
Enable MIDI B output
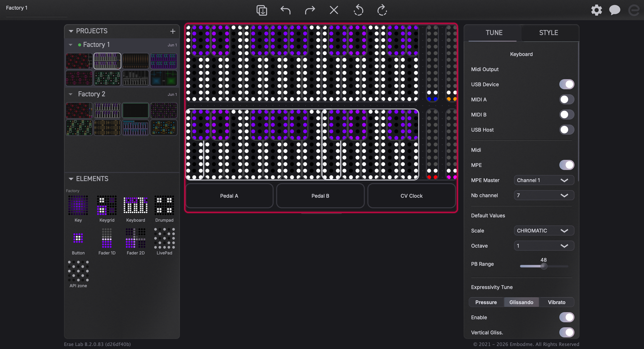(x=567, y=114)
